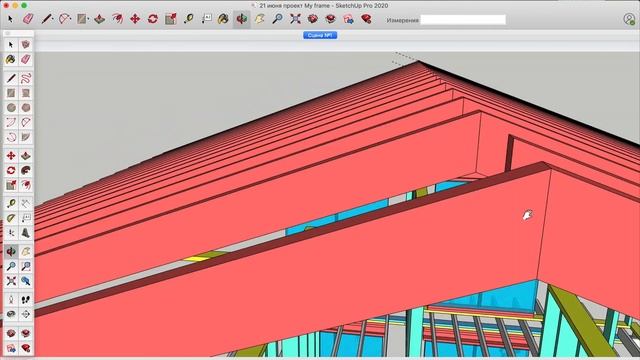The image size is (640, 360).
Task: Select the Dimension tool
Action: (26, 203)
